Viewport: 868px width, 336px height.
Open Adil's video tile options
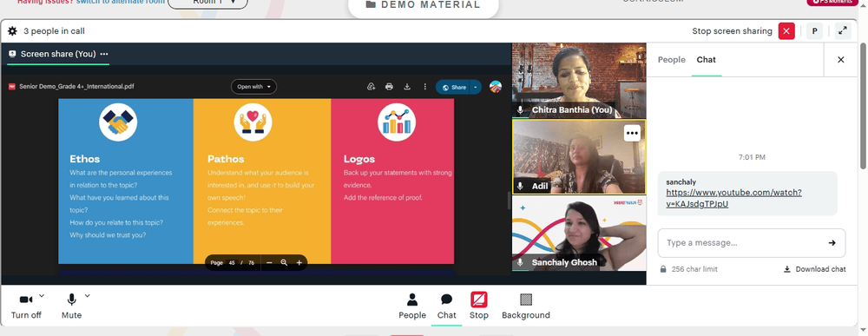632,133
